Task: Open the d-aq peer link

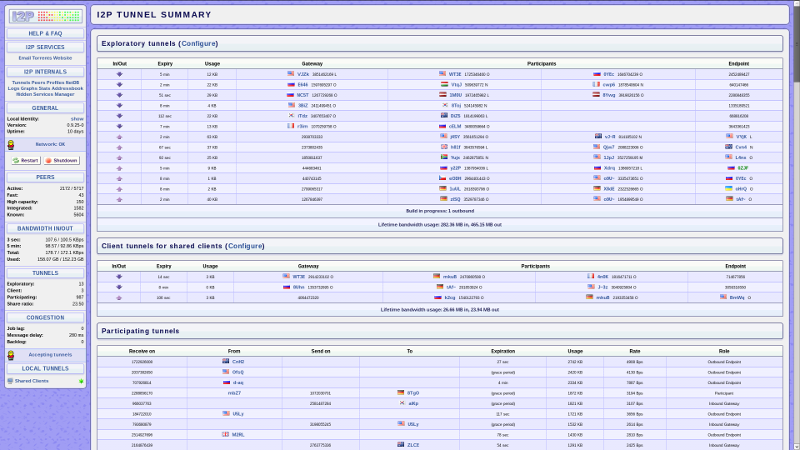Action: click(238, 383)
